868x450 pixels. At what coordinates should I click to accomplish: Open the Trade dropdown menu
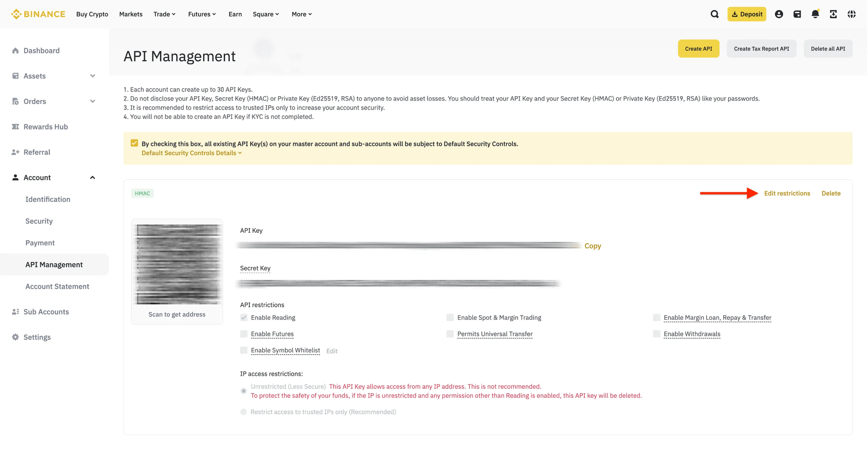click(164, 14)
